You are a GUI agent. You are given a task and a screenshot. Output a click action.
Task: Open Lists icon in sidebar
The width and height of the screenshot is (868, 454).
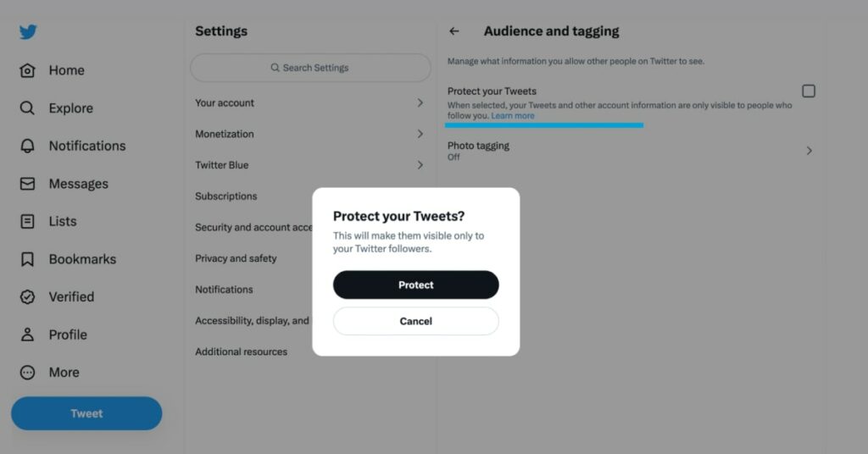pyautogui.click(x=27, y=221)
